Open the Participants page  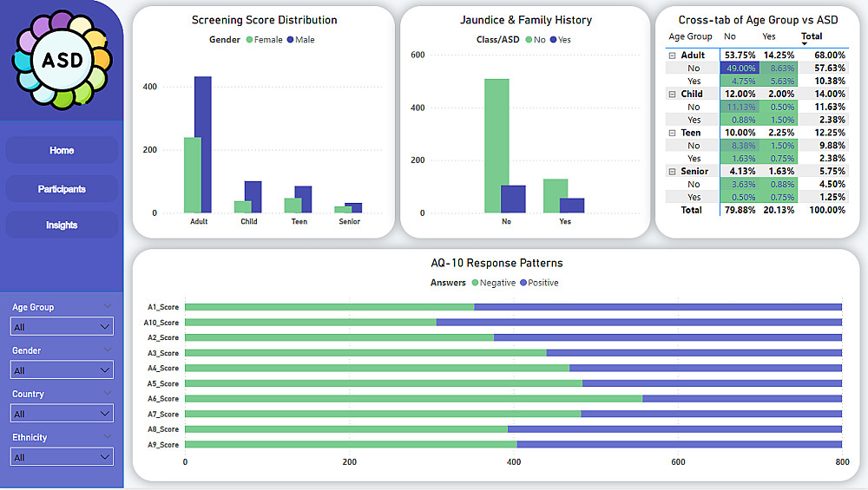tap(62, 189)
